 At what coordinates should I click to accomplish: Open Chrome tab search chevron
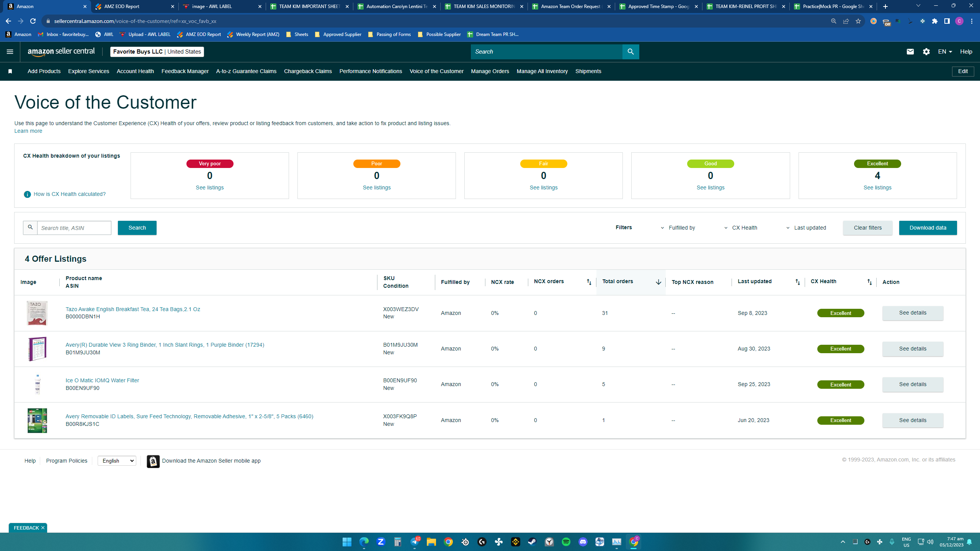point(918,6)
